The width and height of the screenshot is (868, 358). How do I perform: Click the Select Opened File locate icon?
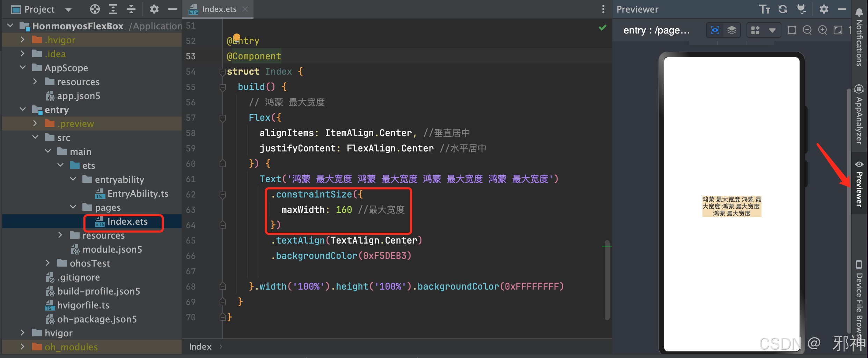pyautogui.click(x=95, y=9)
